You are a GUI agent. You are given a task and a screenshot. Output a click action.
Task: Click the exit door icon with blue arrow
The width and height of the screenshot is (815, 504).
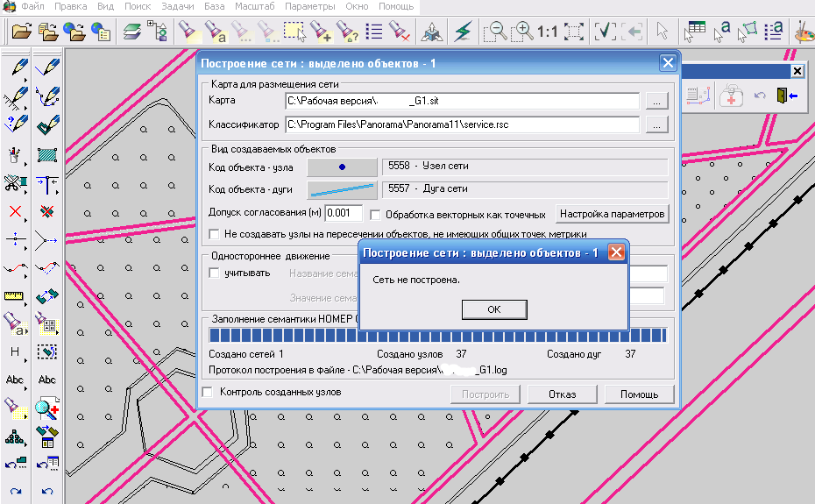(x=785, y=96)
